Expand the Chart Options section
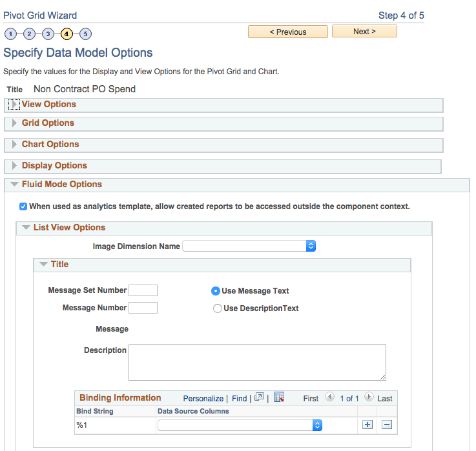Viewport: 476px width, 451px height. pos(14,145)
